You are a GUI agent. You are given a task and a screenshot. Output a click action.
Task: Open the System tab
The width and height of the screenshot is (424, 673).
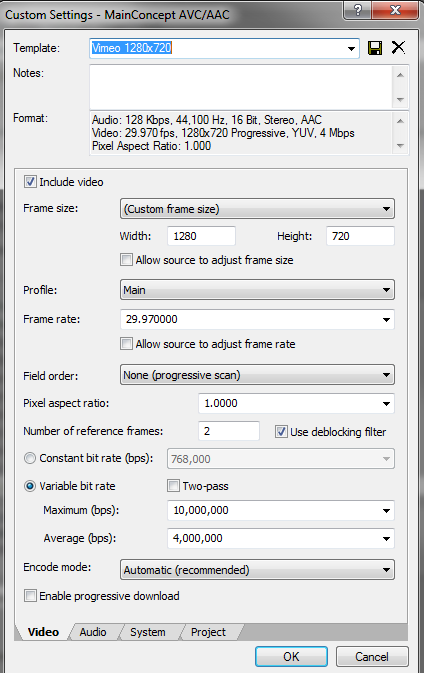(148, 632)
